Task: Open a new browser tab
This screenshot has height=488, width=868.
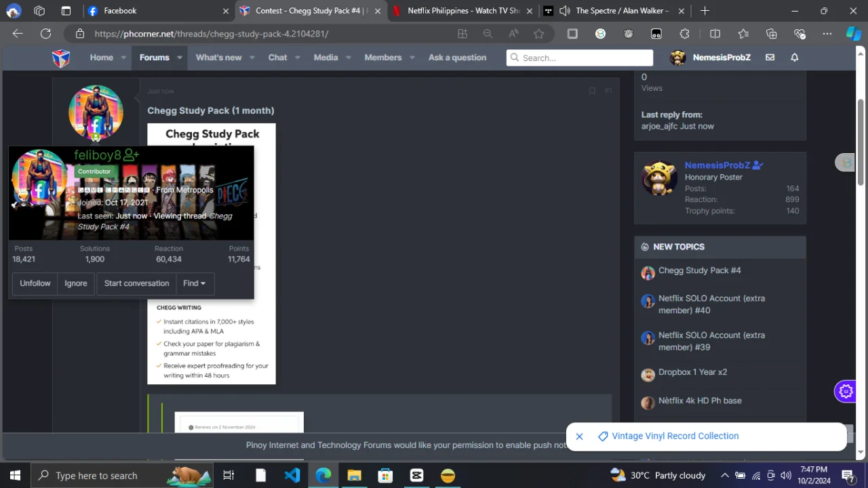Action: tap(705, 11)
